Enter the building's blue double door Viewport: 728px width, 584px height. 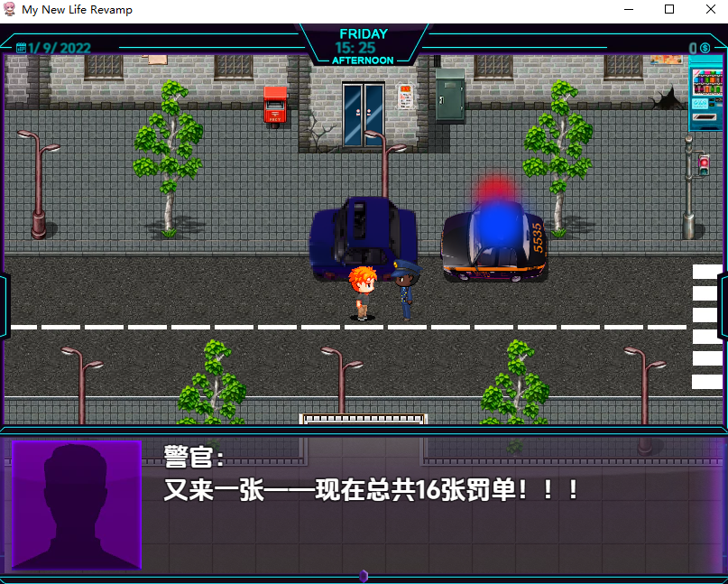[364, 115]
